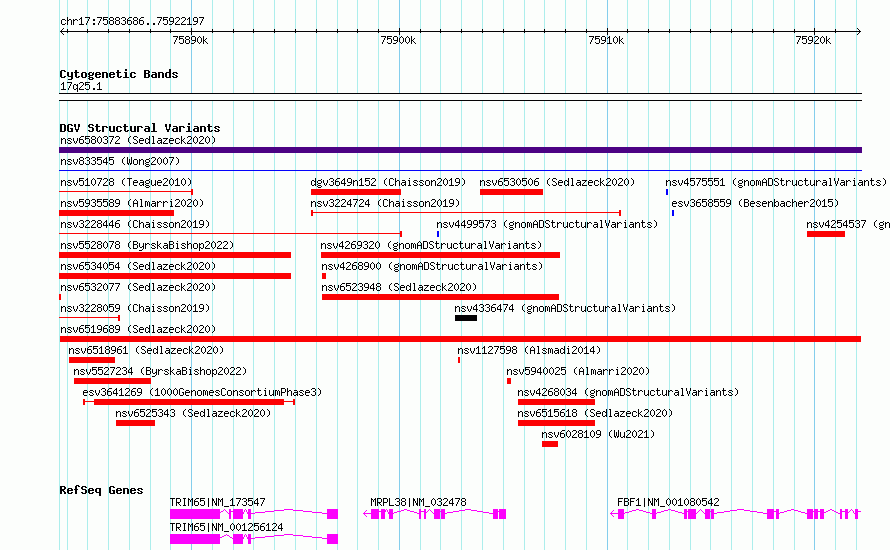Click the nsv6580372 (Sedlazeck2020) variant label

tap(138, 140)
